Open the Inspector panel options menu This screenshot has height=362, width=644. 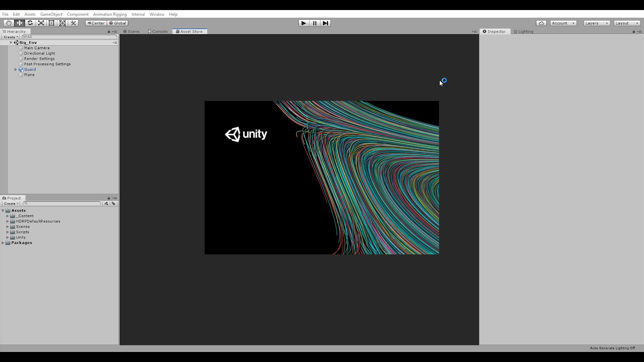point(639,32)
